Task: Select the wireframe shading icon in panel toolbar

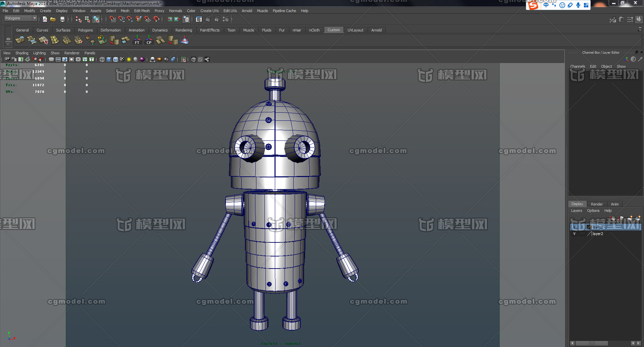Action: point(102,59)
